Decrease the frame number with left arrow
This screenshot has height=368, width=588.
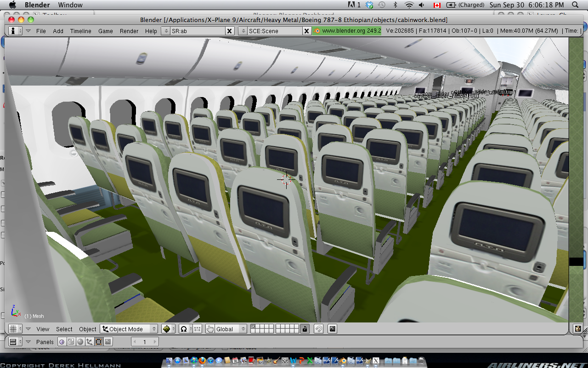135,342
